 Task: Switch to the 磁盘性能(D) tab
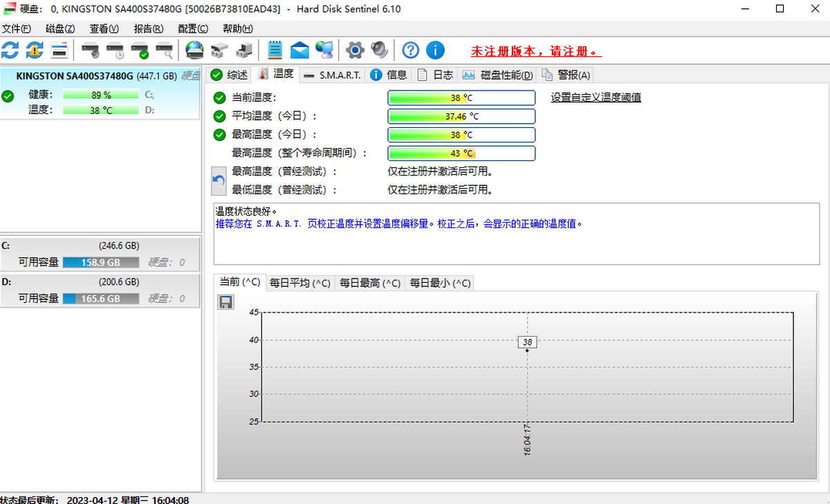(498, 75)
